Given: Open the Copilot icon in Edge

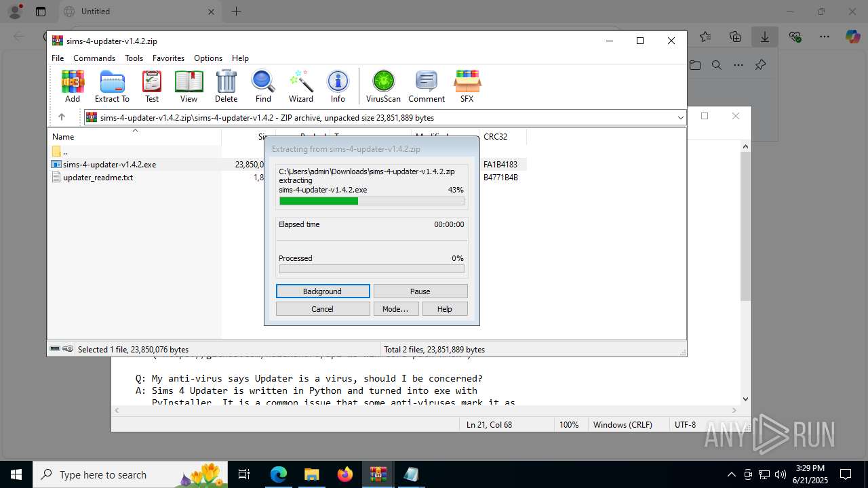Looking at the screenshot, I should pyautogui.click(x=852, y=37).
